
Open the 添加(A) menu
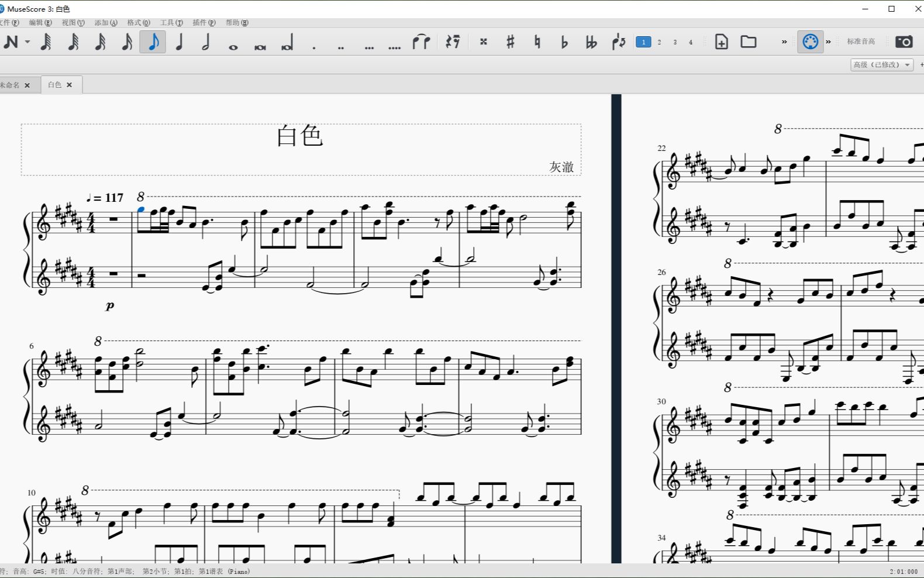pos(106,23)
